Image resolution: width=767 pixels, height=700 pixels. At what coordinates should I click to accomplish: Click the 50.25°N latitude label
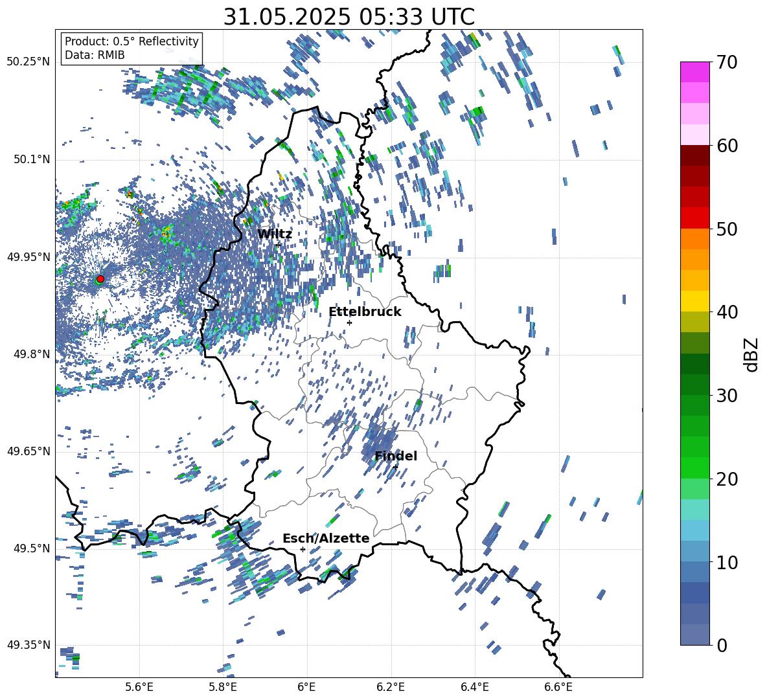(x=29, y=62)
